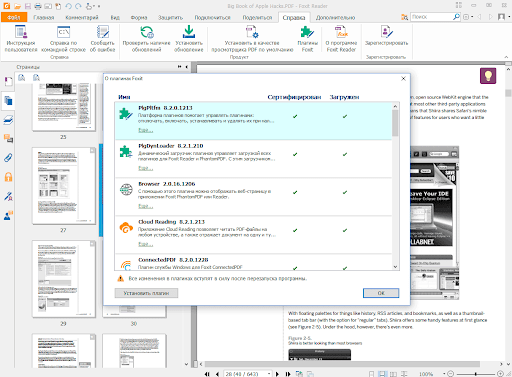Open the security lock panel in sidebar
512x377 pixels.
click(8, 177)
